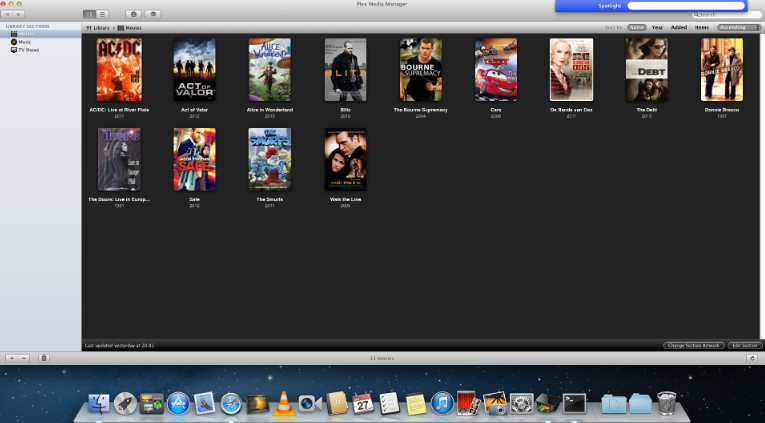Viewport: 765px width, 423px height.
Task: Open Mission Control in the Dock
Action: tap(152, 404)
